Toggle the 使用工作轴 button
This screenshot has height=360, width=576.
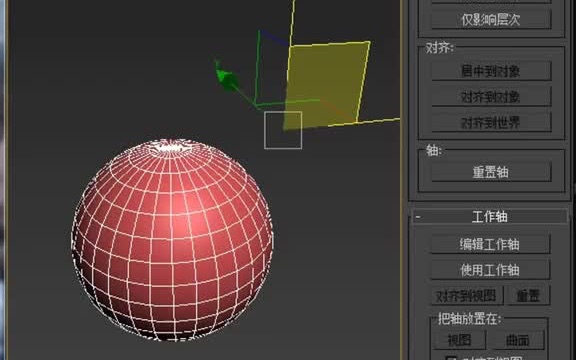pyautogui.click(x=490, y=270)
